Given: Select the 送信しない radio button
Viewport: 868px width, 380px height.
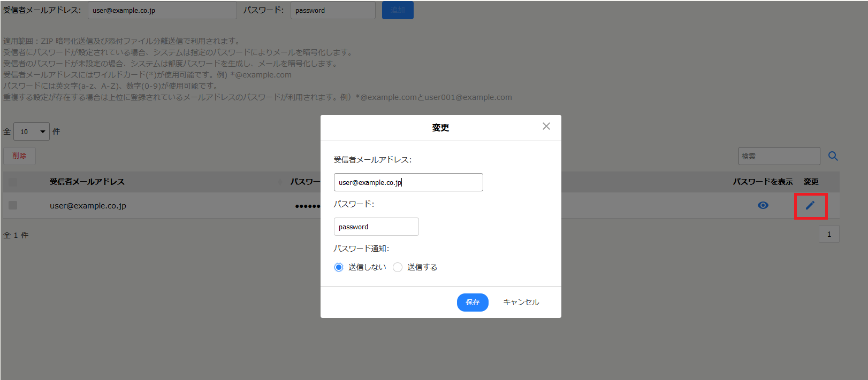Looking at the screenshot, I should coord(339,267).
